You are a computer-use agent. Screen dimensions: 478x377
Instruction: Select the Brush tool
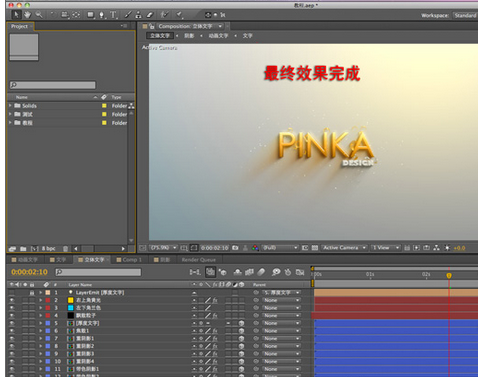pyautogui.click(x=128, y=14)
